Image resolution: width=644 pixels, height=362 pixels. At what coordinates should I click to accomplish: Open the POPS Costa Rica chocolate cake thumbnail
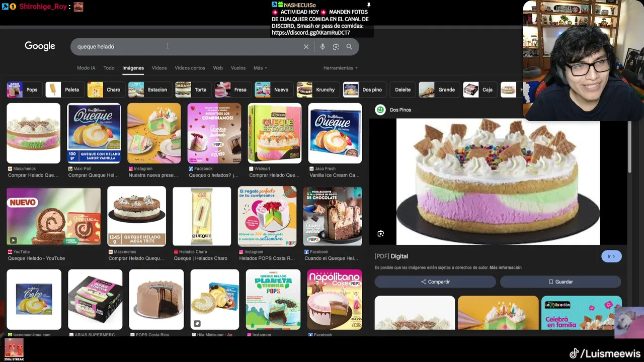[x=156, y=300]
